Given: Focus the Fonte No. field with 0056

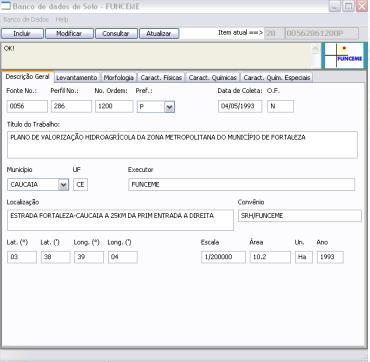Looking at the screenshot, I should point(27,106).
